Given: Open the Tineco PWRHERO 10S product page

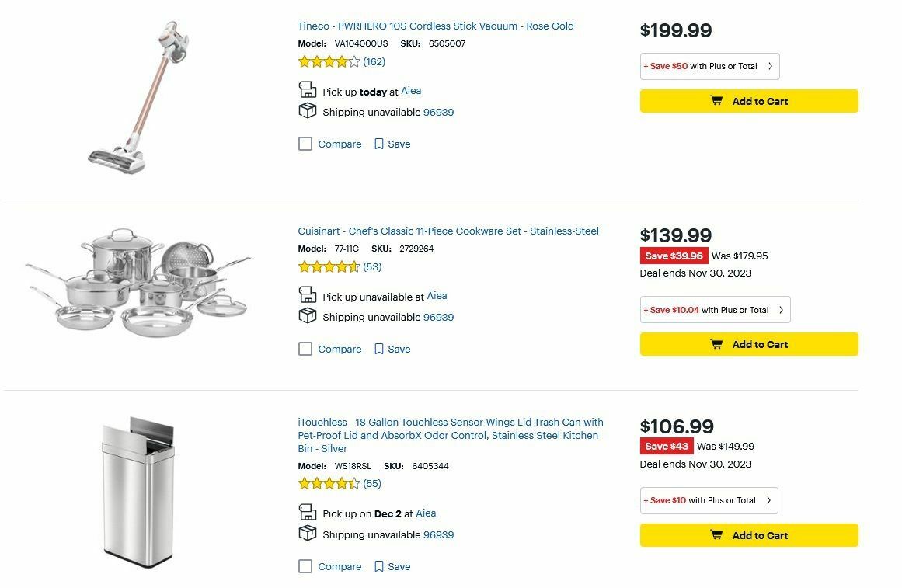Looking at the screenshot, I should (435, 26).
